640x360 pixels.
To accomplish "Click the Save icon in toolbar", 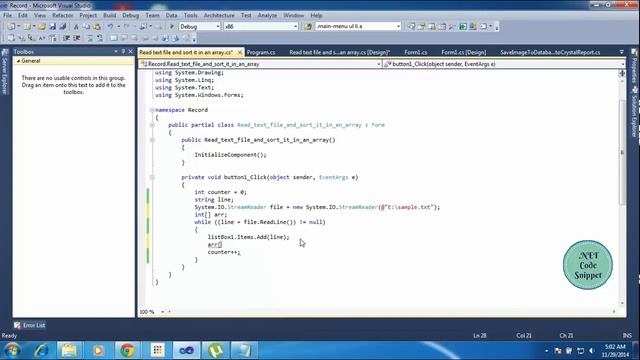I will click(x=52, y=27).
